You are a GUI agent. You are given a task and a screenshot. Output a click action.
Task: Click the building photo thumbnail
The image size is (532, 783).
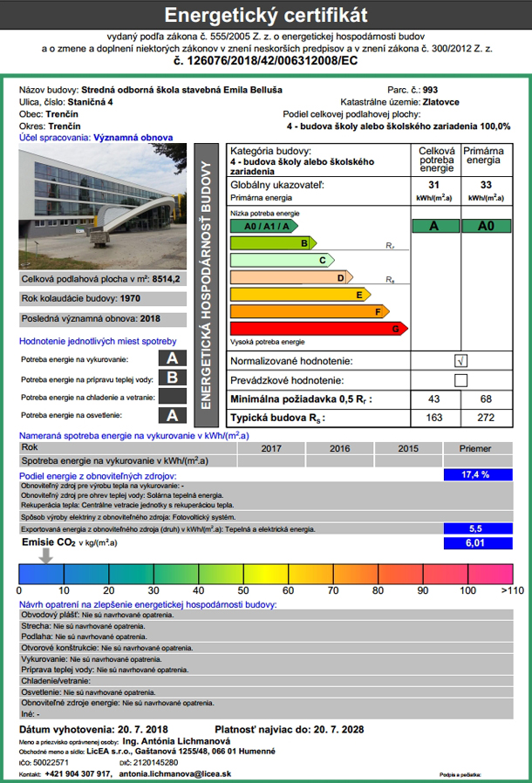(102, 207)
